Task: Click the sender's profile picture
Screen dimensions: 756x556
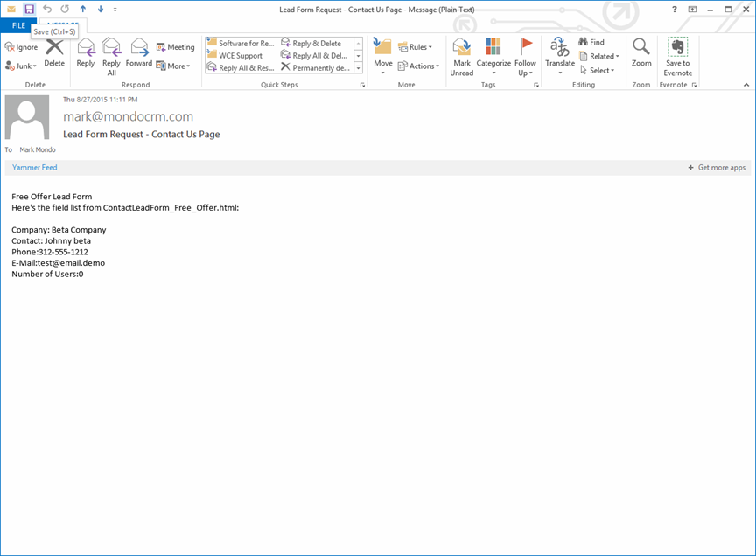Action: click(x=27, y=117)
